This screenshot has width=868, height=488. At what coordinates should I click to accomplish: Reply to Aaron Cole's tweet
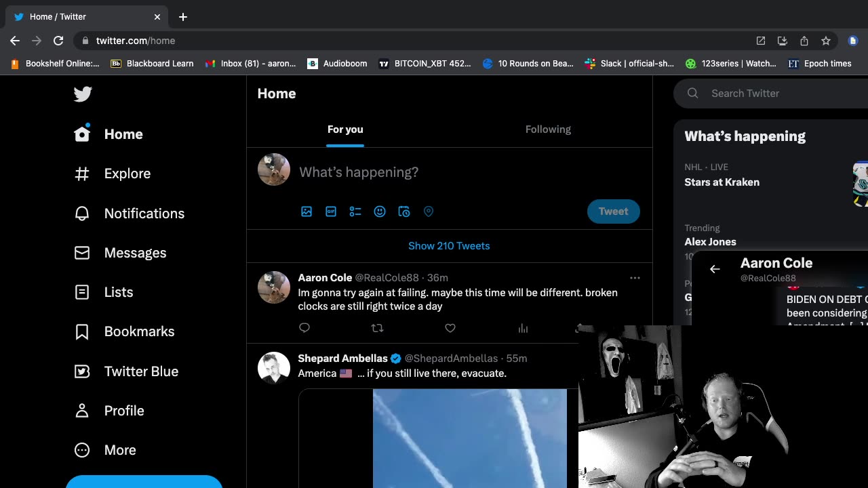click(x=304, y=328)
